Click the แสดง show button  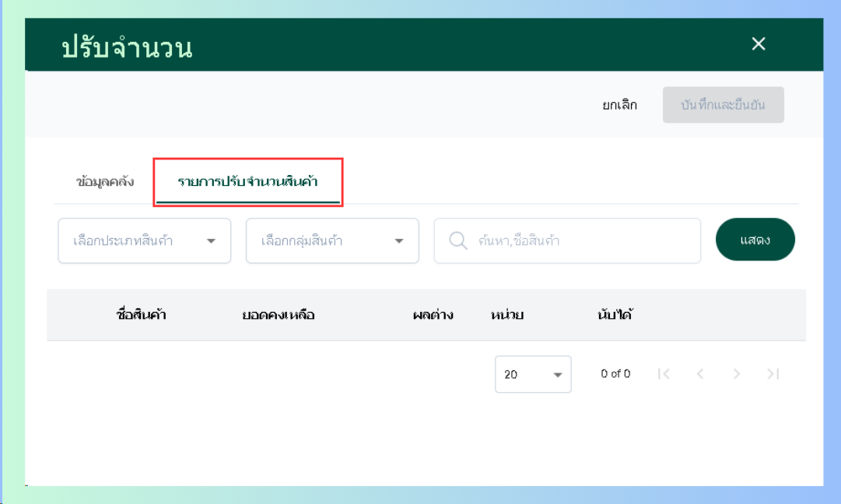pos(755,239)
